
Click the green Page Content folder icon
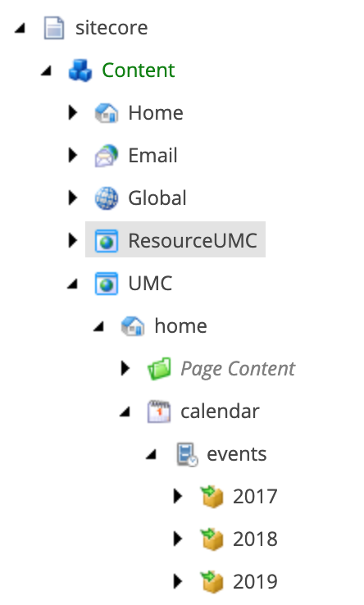tap(159, 368)
